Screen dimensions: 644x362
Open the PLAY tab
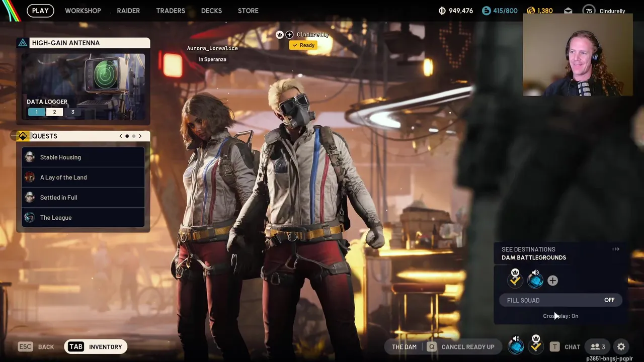click(40, 11)
